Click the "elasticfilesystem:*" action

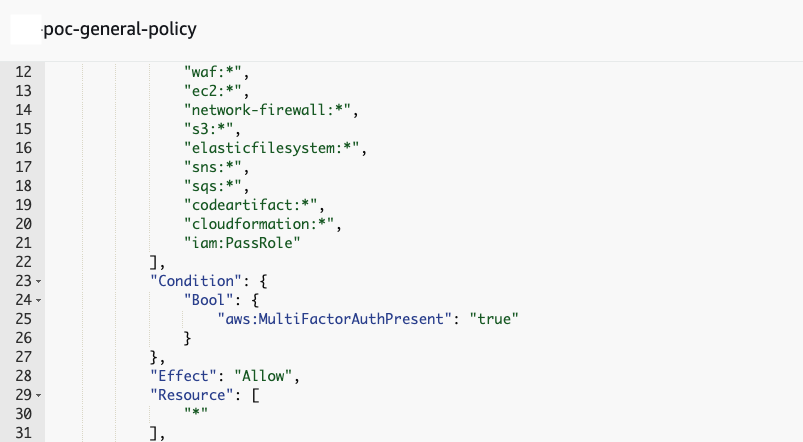pyautogui.click(x=273, y=147)
